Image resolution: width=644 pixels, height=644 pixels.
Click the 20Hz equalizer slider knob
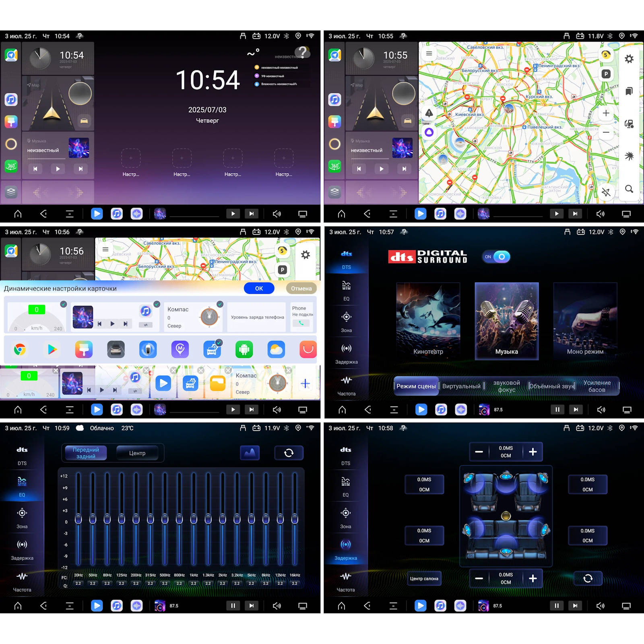78,519
